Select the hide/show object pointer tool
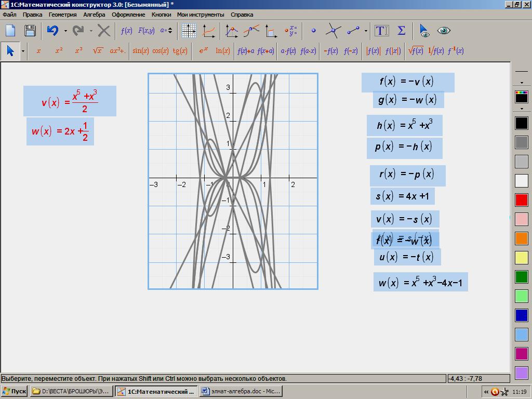 424,31
